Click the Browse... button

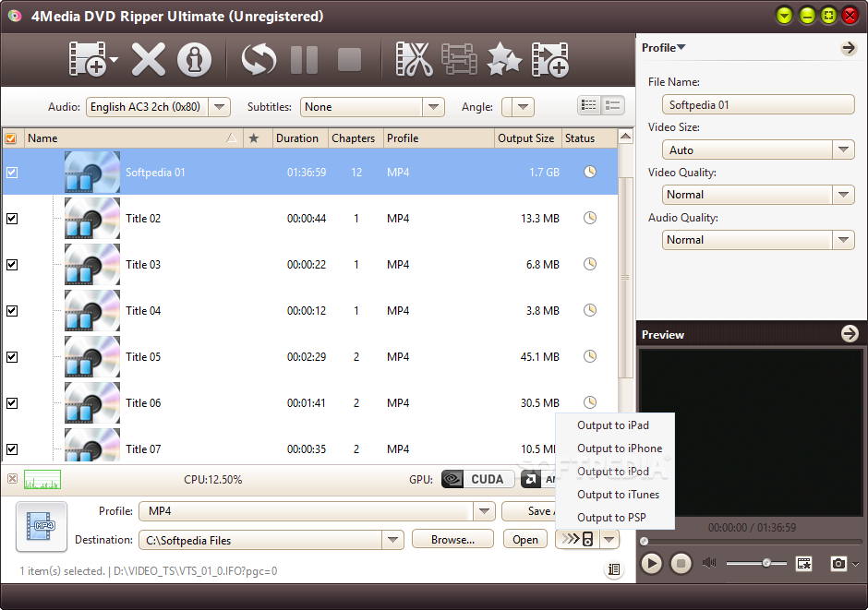pos(452,540)
